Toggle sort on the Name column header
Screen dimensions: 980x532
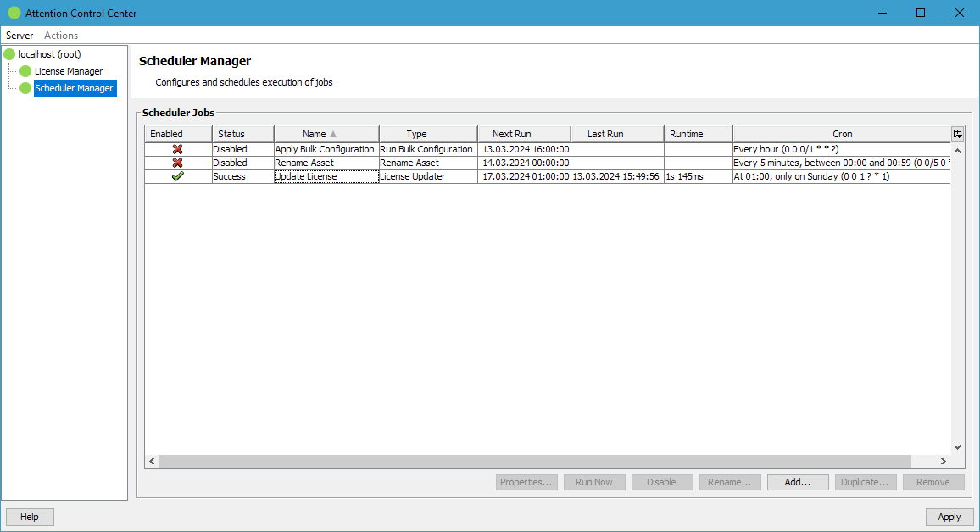coord(326,134)
